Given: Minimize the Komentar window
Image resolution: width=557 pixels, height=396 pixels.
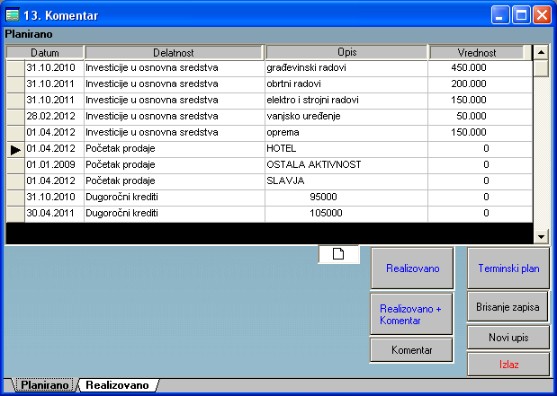Looking at the screenshot, I should (x=500, y=15).
